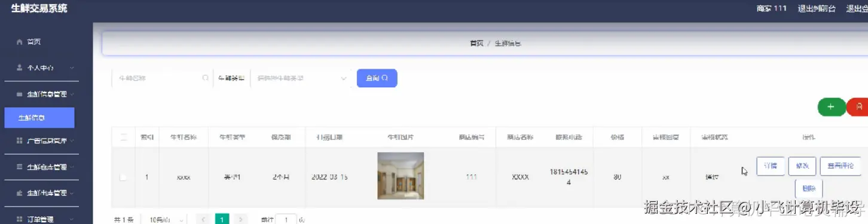Click the green plus add button

tap(831, 107)
